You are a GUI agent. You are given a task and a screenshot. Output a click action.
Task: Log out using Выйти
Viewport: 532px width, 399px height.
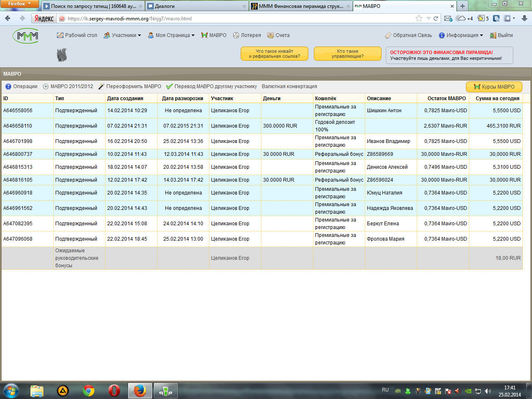[x=501, y=35]
